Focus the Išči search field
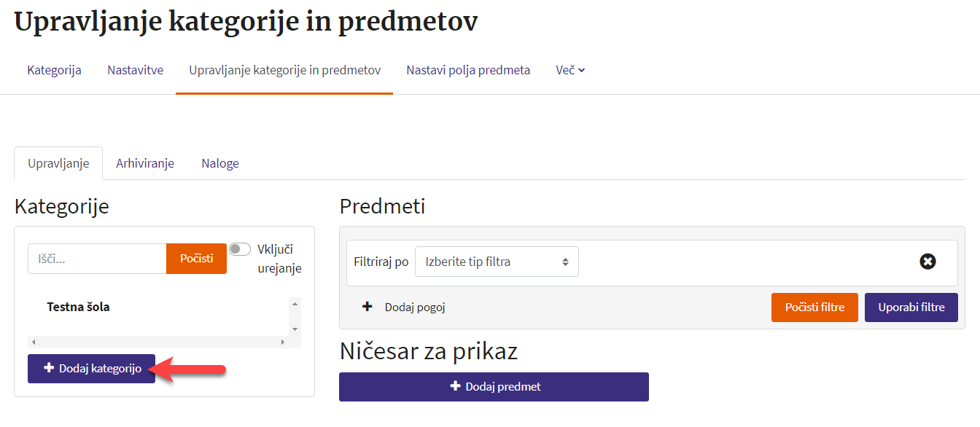Screen dimensions: 980x427 click(97, 259)
